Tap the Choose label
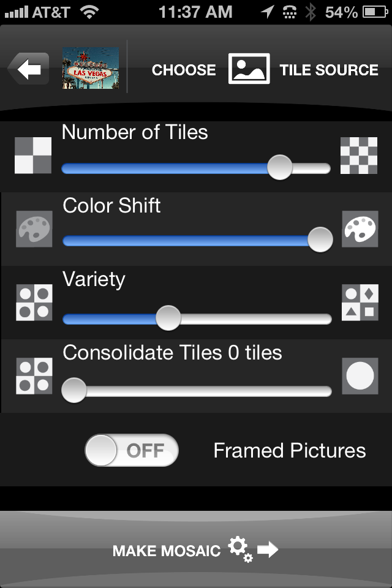Screen dimensions: 392x588 [x=184, y=70]
